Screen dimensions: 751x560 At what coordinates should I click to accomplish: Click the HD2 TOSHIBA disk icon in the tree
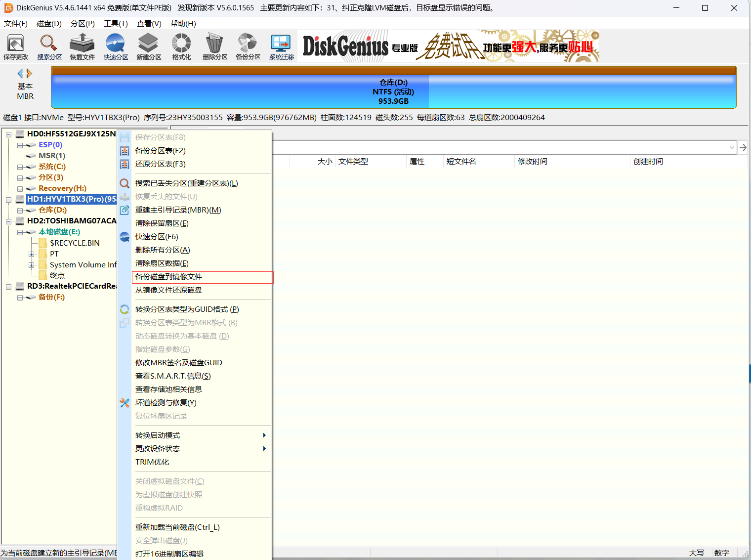click(x=20, y=221)
